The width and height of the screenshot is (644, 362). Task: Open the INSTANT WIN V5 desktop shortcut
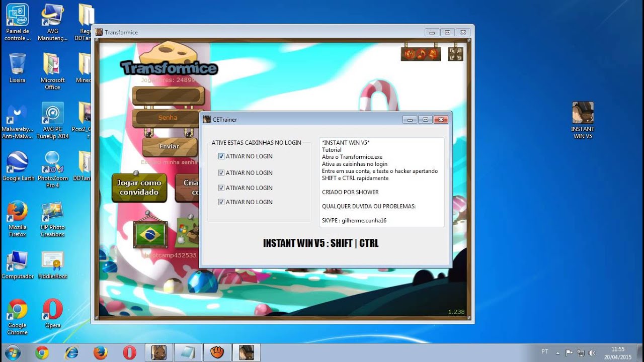583,121
